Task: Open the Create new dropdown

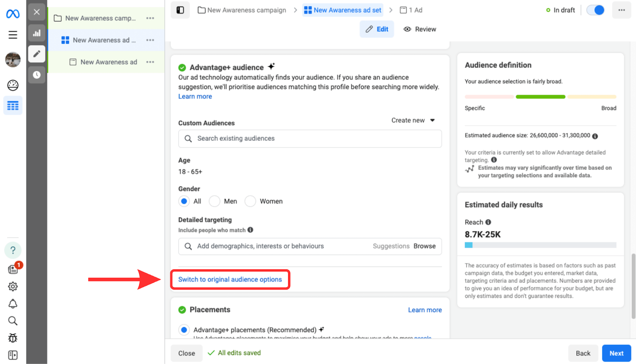Action: [413, 120]
